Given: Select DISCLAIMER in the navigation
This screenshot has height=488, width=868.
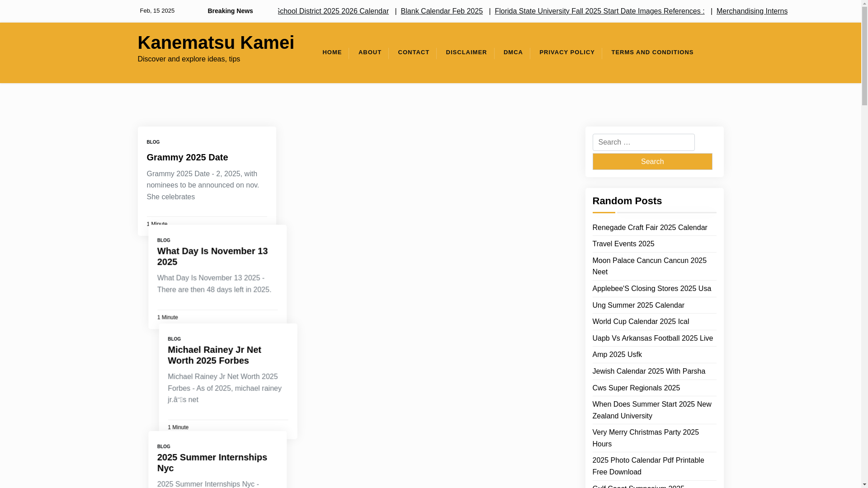Looking at the screenshot, I should (466, 52).
